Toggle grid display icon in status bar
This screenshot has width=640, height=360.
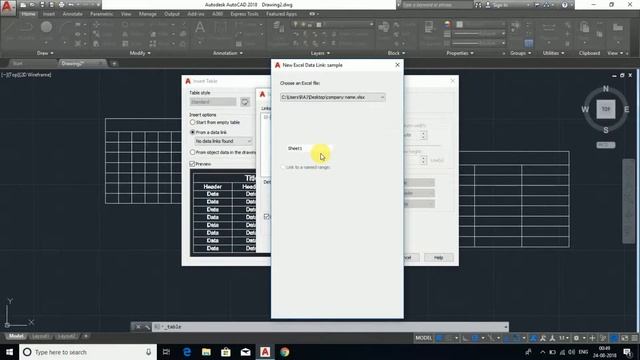tap(440, 338)
